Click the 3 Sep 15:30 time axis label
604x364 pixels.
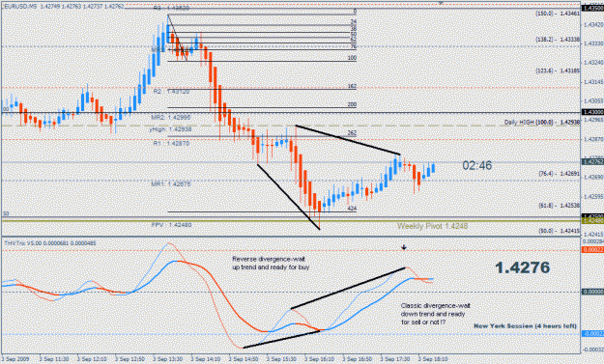click(x=281, y=359)
